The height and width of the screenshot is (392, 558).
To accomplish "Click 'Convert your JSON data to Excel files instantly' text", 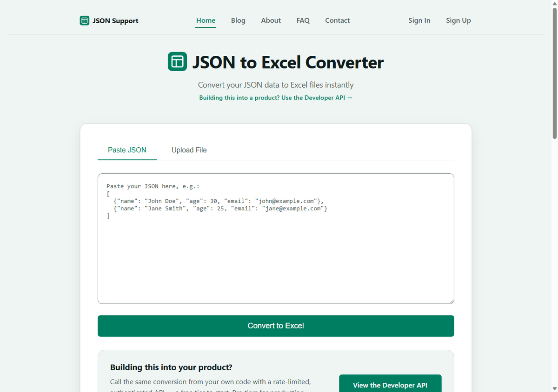I will point(276,85).
